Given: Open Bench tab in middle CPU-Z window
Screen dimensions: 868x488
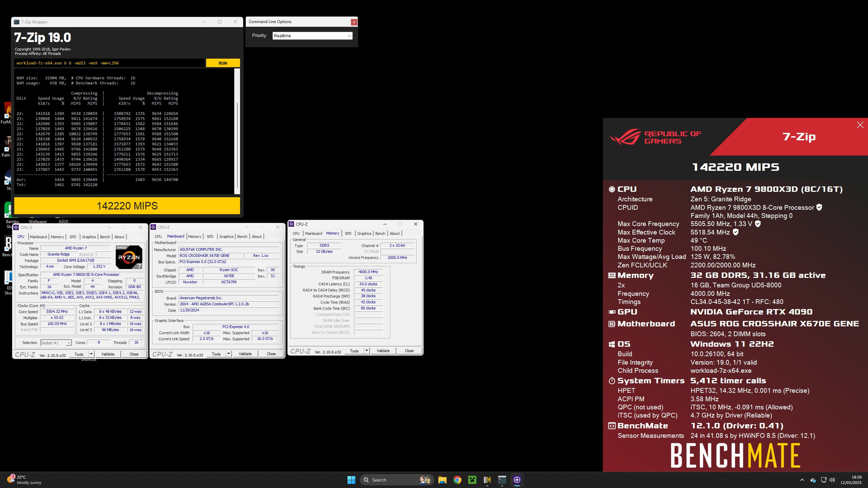Looking at the screenshot, I should click(242, 237).
